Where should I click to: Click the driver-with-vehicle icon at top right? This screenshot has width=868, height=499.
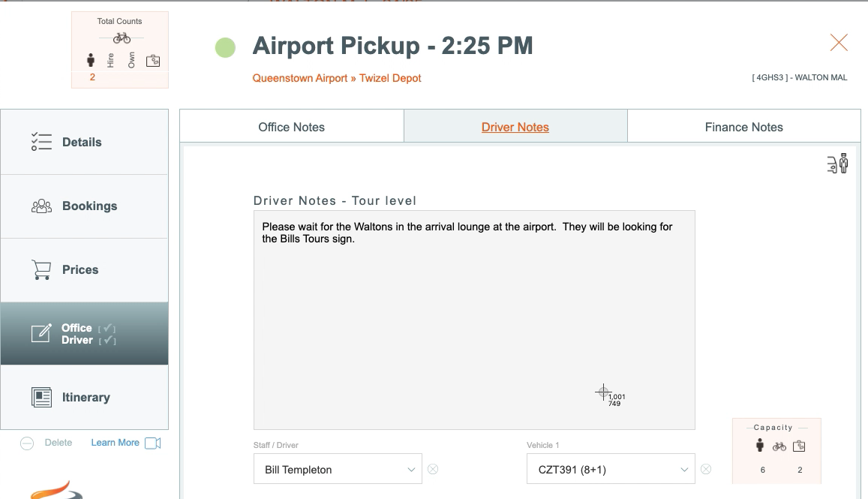(x=837, y=164)
